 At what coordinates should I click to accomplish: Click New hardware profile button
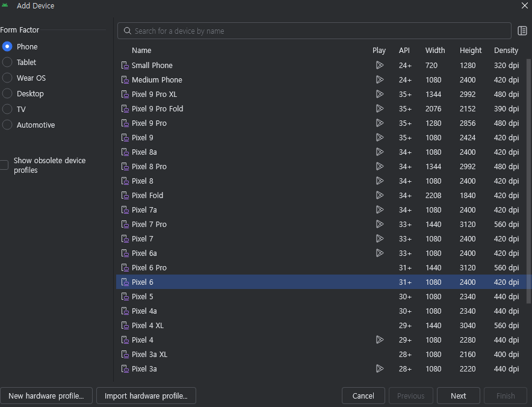click(x=46, y=396)
